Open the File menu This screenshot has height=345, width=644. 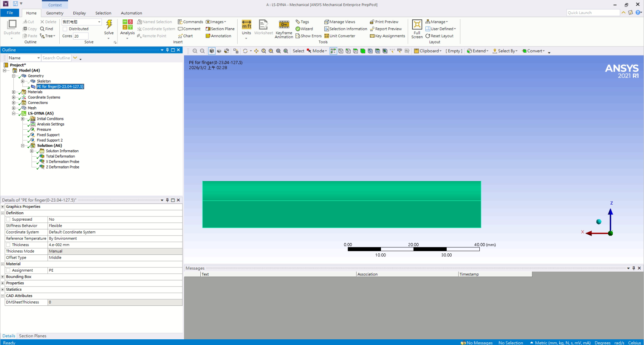[10, 13]
